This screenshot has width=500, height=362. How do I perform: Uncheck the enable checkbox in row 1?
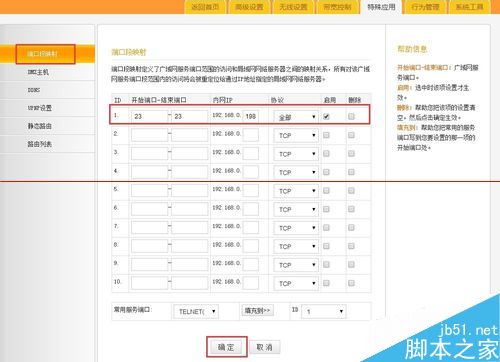click(x=326, y=116)
